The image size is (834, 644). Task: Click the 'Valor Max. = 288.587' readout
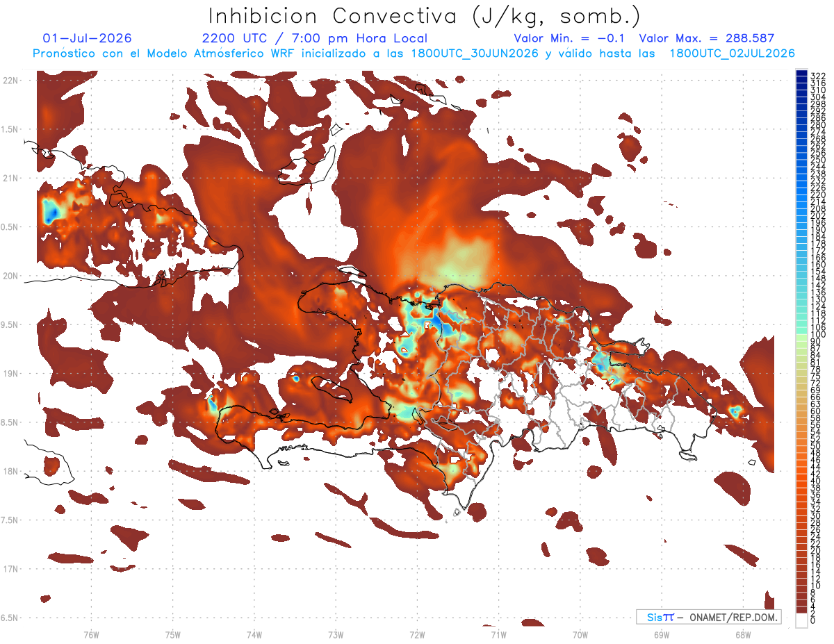[x=706, y=38]
